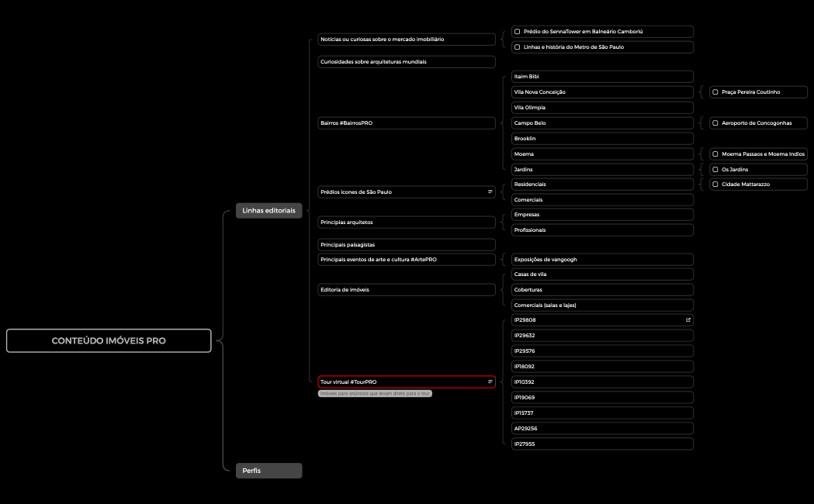
Task: Select the Bairros #BairrosPRO node
Action: pyautogui.click(x=406, y=123)
